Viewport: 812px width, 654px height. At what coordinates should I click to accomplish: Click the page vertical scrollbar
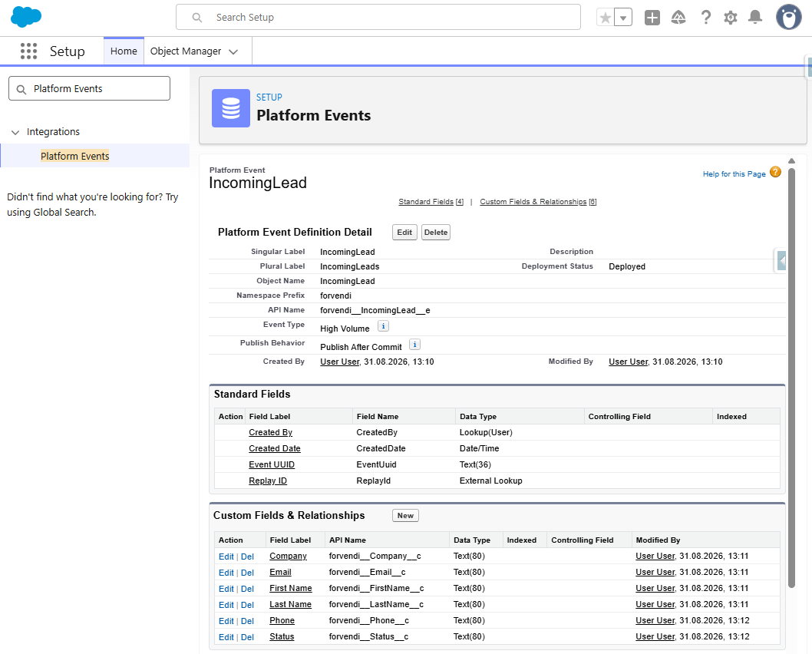(x=791, y=377)
